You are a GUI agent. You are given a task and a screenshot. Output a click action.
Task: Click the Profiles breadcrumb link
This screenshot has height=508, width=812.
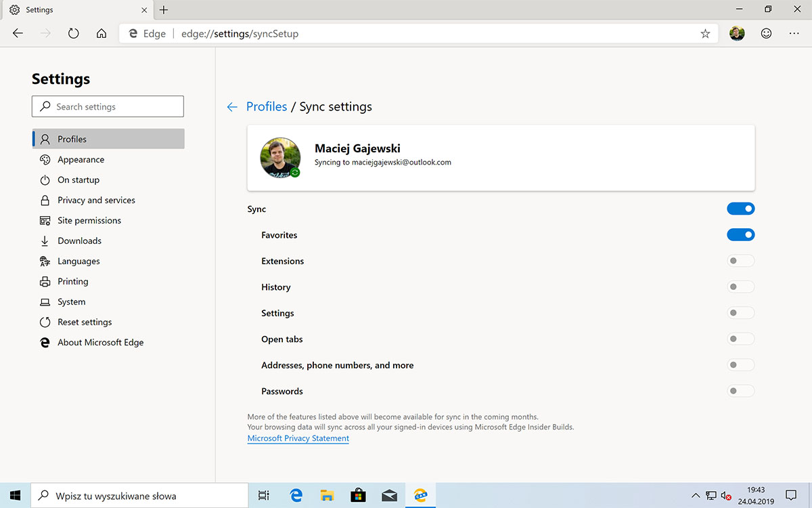coord(267,107)
